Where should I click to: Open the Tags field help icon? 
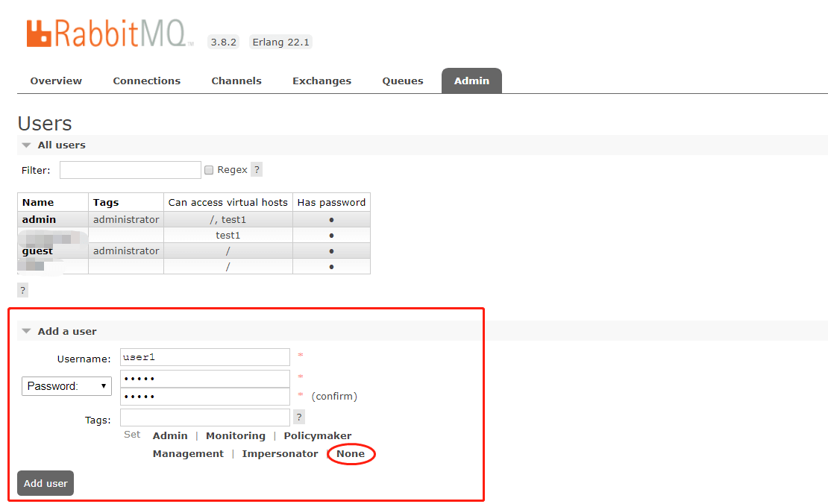coord(299,417)
